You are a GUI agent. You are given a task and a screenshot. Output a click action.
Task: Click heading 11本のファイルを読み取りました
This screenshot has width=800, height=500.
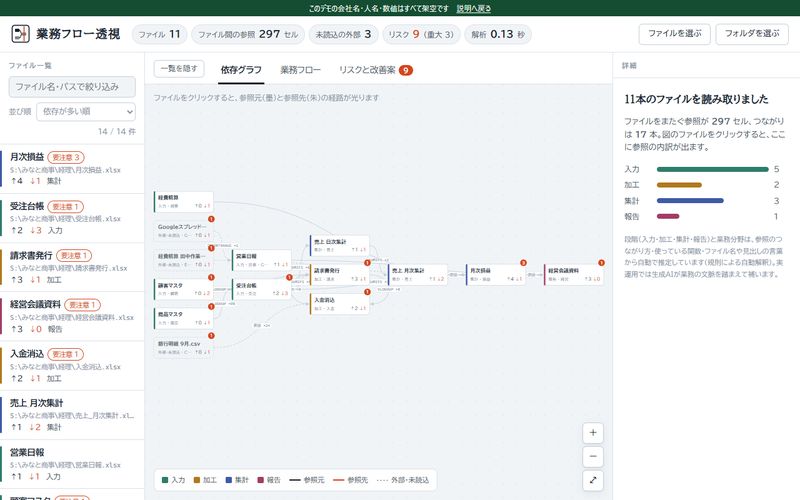[696, 99]
